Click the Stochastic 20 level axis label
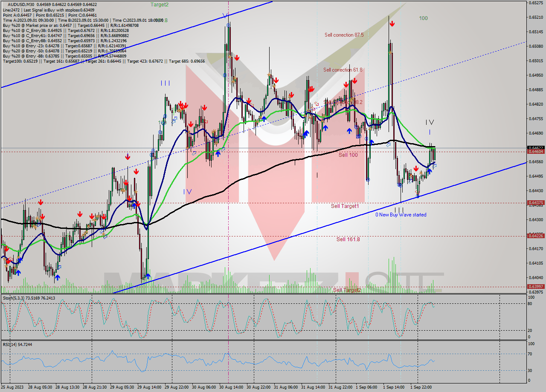Viewport: 546px width, 392px height. coord(529,331)
